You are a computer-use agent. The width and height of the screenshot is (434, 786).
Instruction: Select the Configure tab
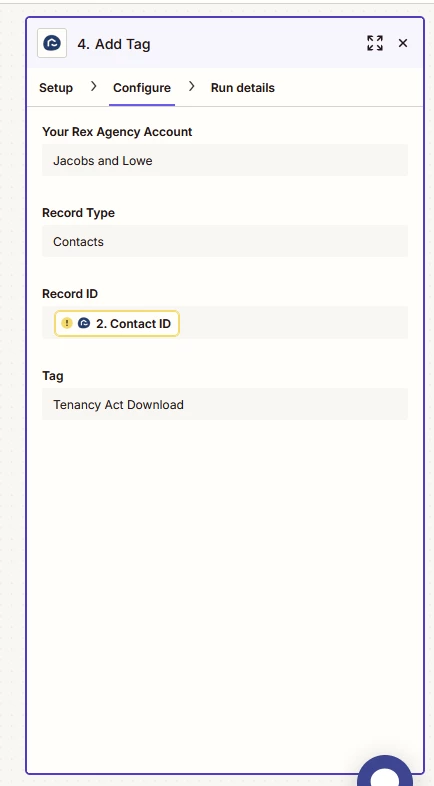[x=142, y=88]
